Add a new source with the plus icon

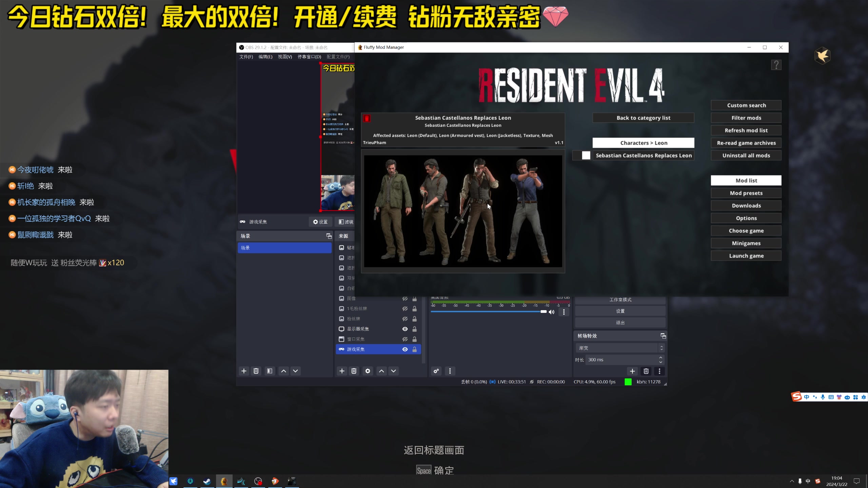click(x=342, y=371)
